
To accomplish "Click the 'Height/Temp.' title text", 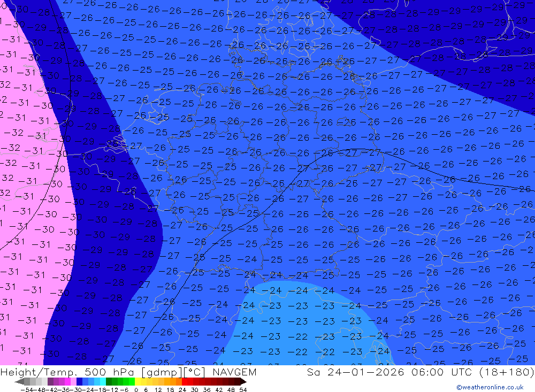I will [38, 372].
